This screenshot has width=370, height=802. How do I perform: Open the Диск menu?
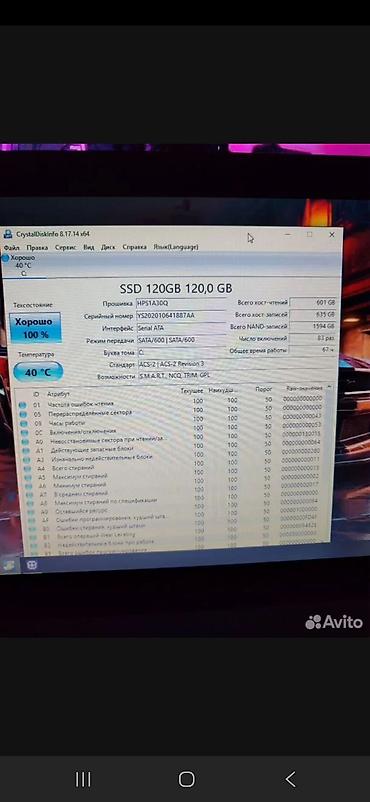click(x=108, y=247)
